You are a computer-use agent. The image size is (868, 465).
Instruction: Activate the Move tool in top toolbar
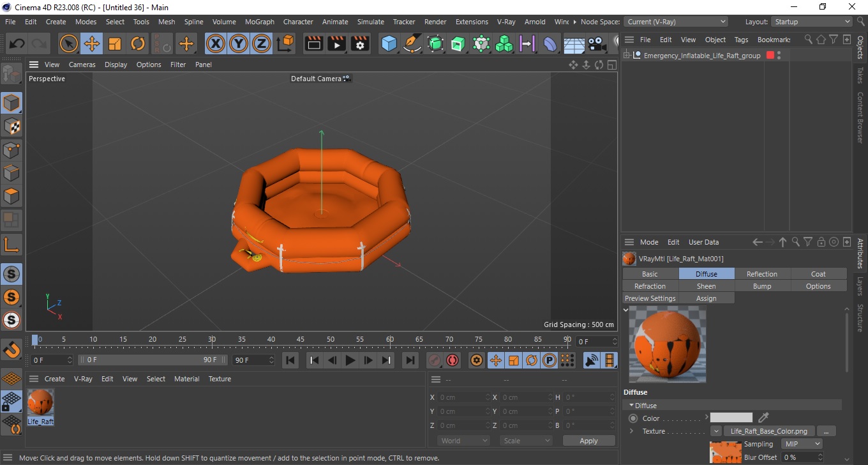tap(92, 44)
